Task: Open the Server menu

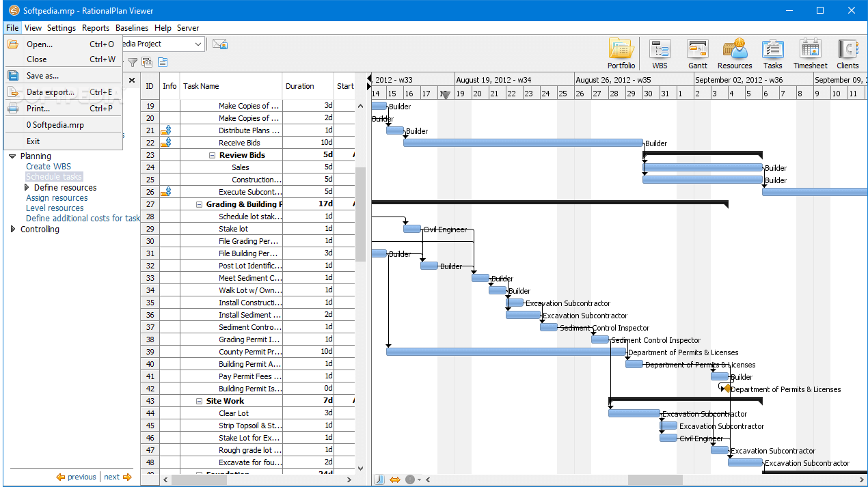Action: 188,28
